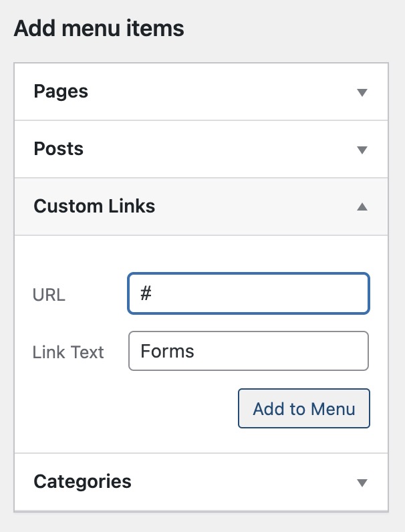Click the URL field label
Screen dimensions: 405x532
[x=49, y=295]
